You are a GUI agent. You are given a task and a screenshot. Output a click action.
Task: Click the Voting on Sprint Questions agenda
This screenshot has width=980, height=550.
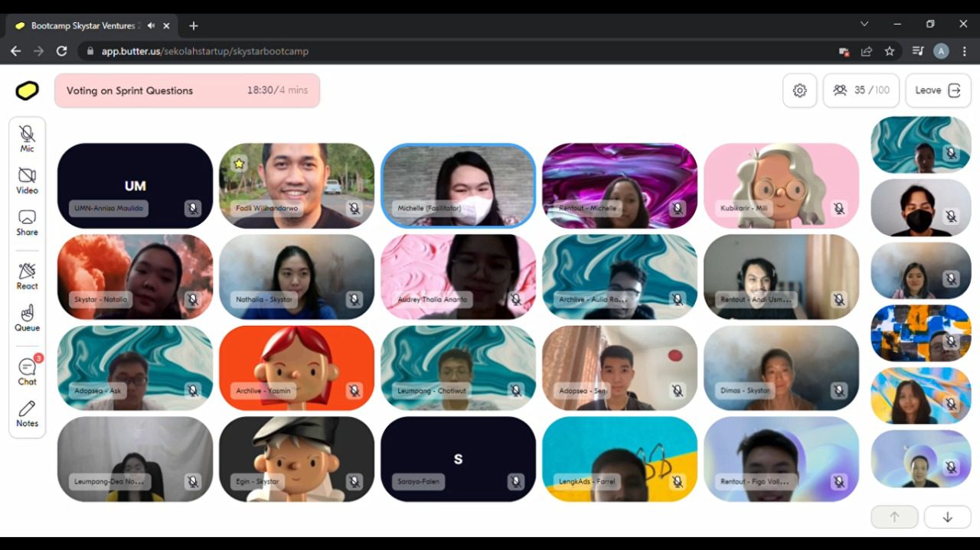(187, 90)
